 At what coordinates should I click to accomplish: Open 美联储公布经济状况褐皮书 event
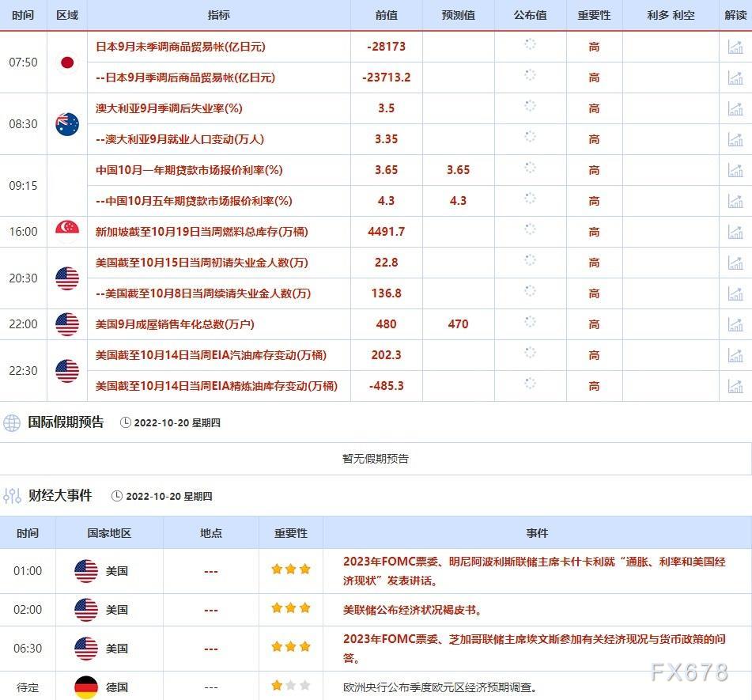click(x=413, y=610)
